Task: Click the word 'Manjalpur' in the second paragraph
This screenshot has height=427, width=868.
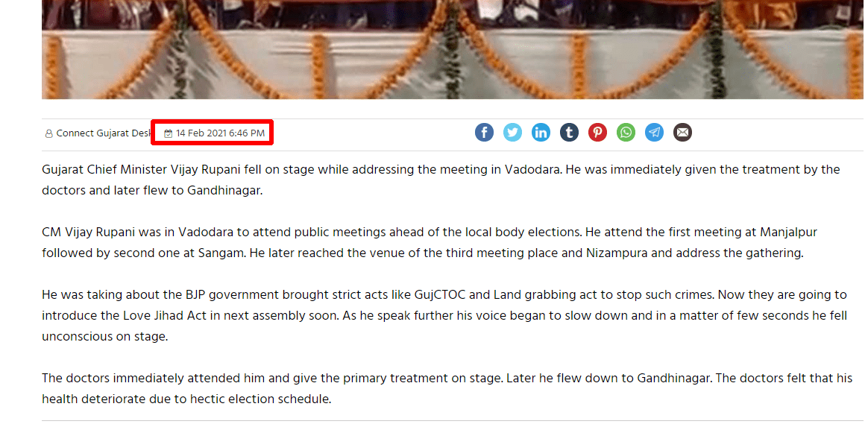Action: click(x=788, y=232)
